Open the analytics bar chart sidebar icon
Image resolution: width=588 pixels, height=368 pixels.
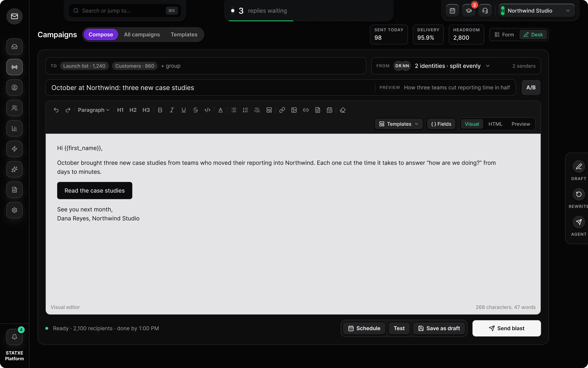[x=14, y=128]
